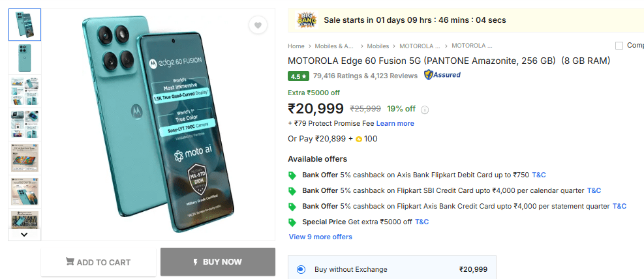
Task: Click the SuperCoin icon near 100
Action: coord(359,139)
